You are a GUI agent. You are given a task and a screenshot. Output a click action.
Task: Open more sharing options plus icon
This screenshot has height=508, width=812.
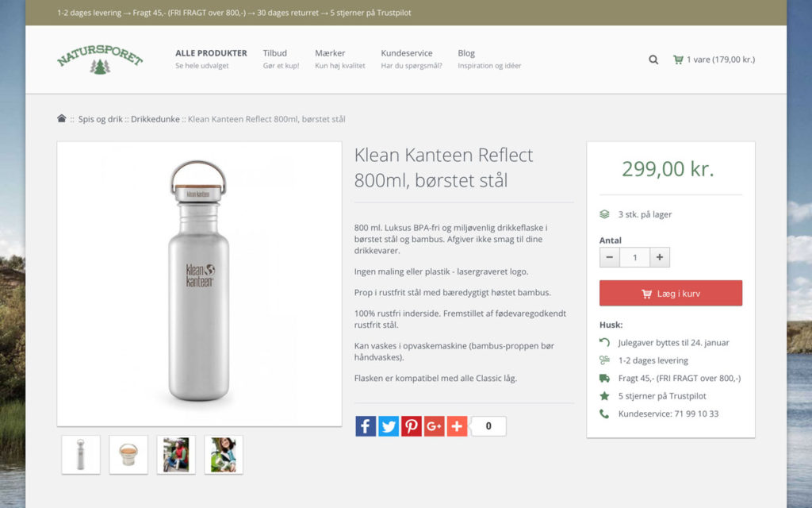458,426
